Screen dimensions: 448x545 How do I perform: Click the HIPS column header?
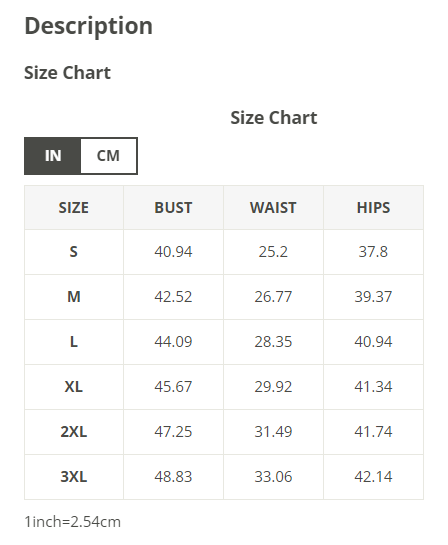[373, 208]
